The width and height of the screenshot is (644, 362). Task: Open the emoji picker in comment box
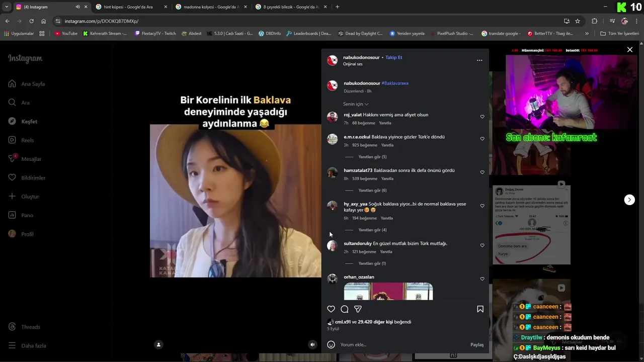[331, 344]
